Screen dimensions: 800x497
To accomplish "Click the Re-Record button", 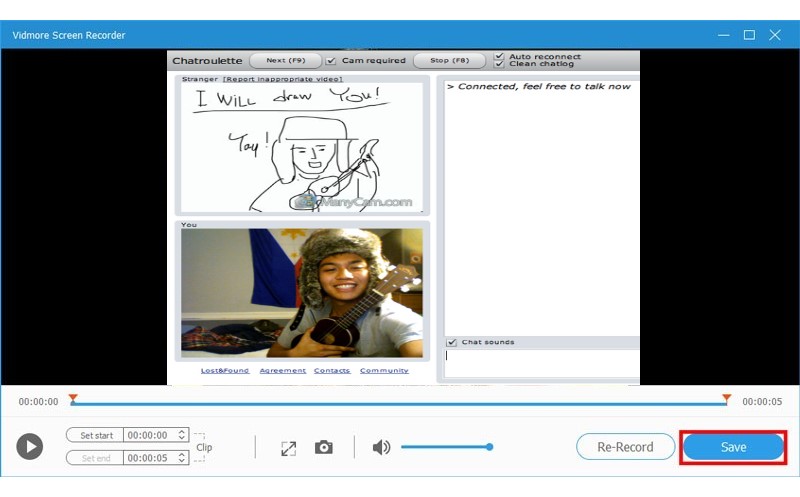I will (625, 447).
